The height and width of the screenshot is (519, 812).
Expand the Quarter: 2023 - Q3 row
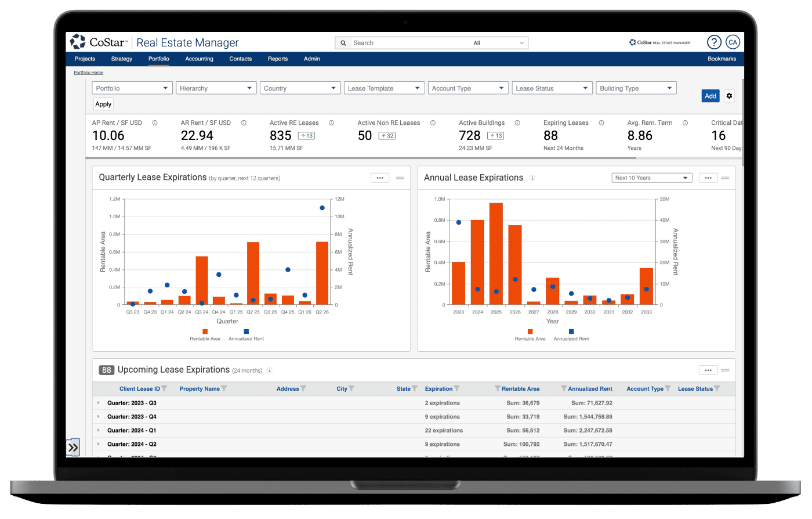coord(99,403)
